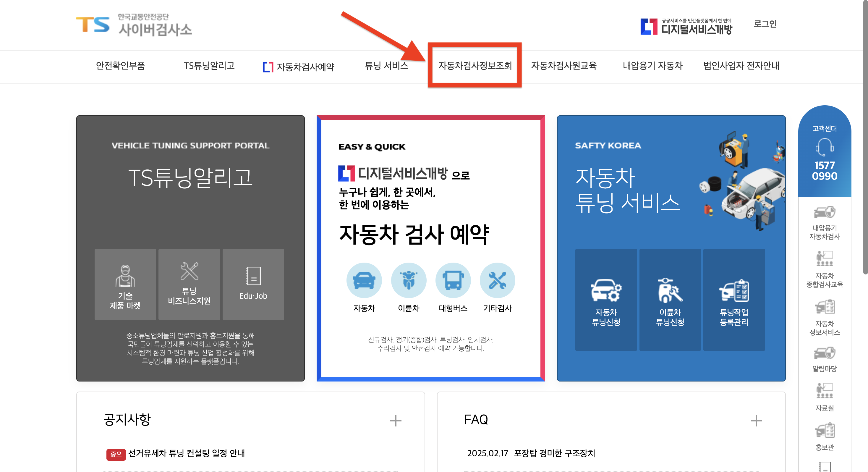Image resolution: width=868 pixels, height=472 pixels.
Task: Open the 안전확인부품 menu
Action: click(x=121, y=67)
